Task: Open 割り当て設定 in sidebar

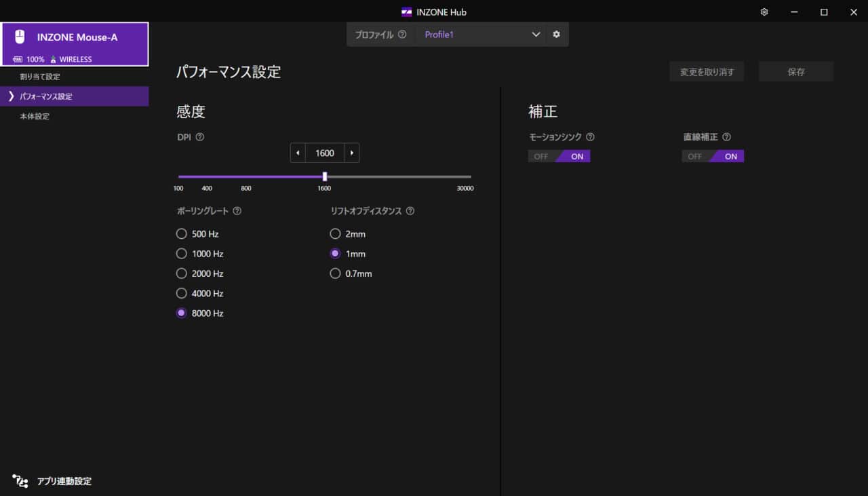Action: pyautogui.click(x=40, y=77)
